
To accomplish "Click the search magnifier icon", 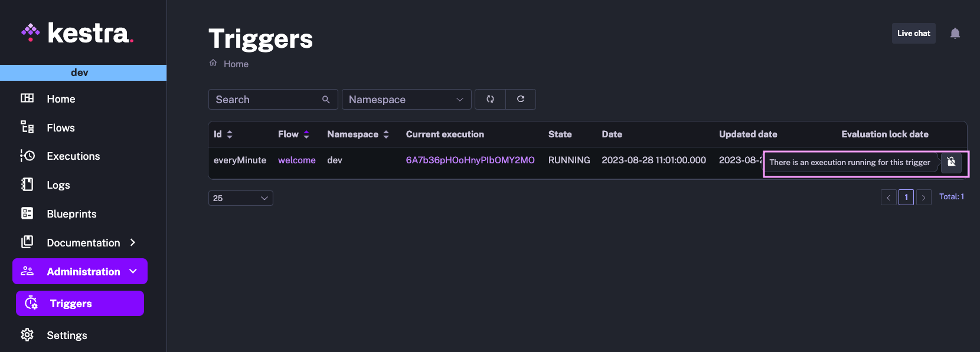I will [326, 100].
